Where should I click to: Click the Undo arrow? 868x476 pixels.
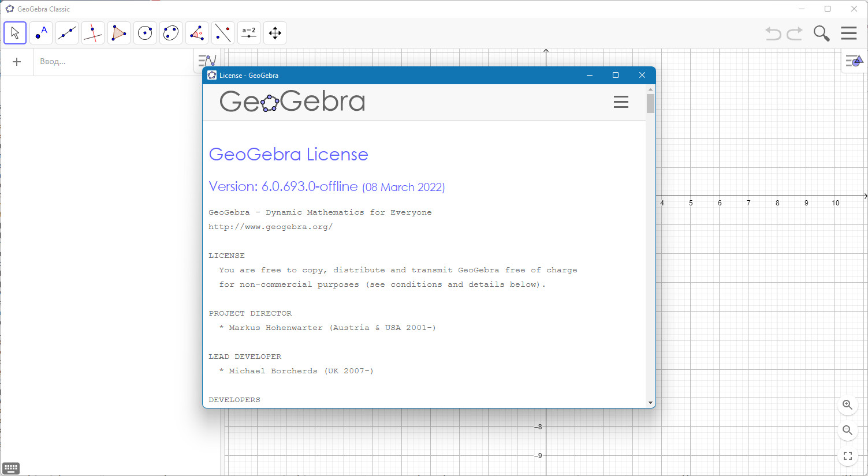(x=773, y=33)
